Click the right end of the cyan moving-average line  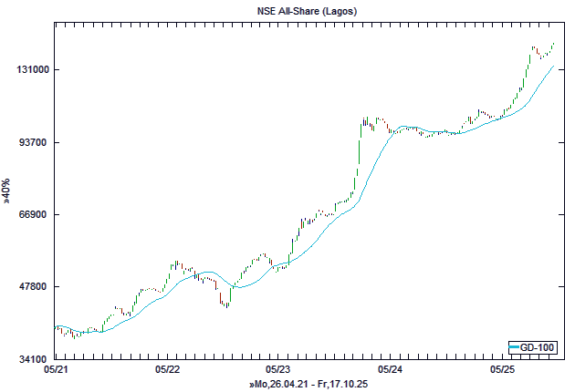coord(553,66)
